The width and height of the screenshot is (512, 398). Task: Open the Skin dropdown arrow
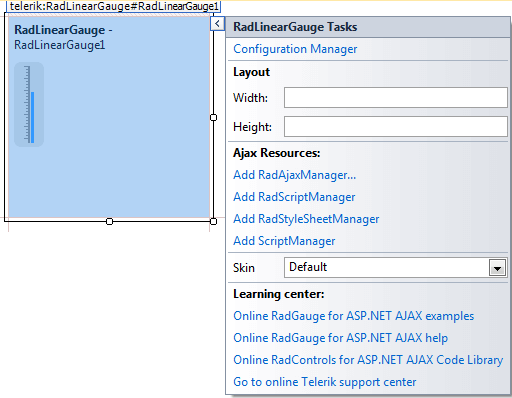497,268
